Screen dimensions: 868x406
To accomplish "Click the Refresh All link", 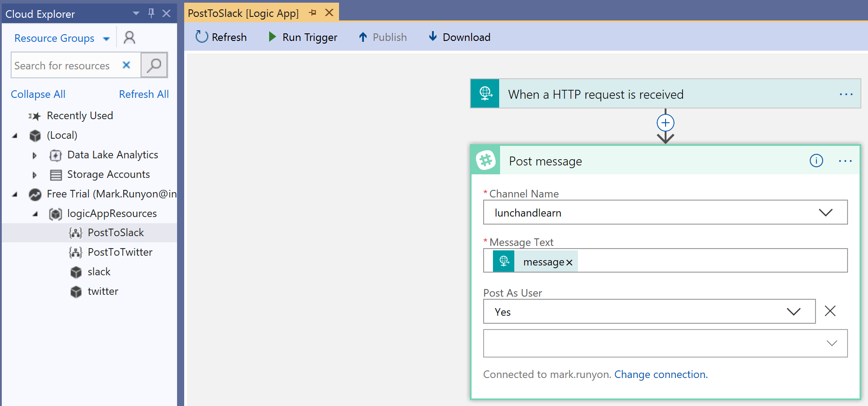I will (x=144, y=94).
